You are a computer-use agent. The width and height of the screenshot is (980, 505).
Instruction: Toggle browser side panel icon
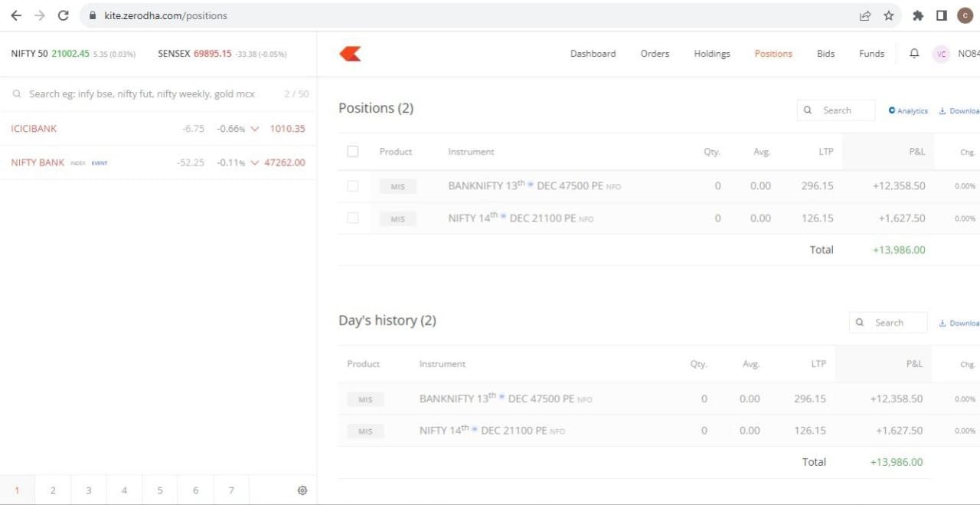[x=942, y=15]
